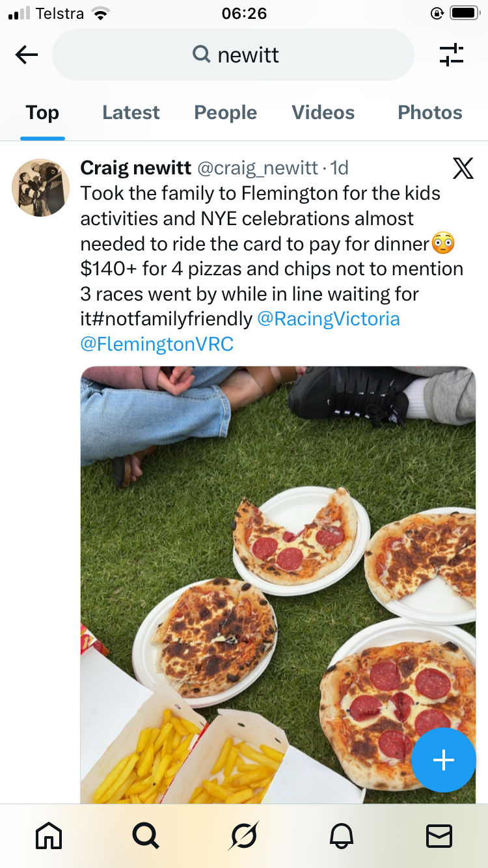Open Search from the bottom navigation
This screenshot has height=868, width=488.
point(145,835)
